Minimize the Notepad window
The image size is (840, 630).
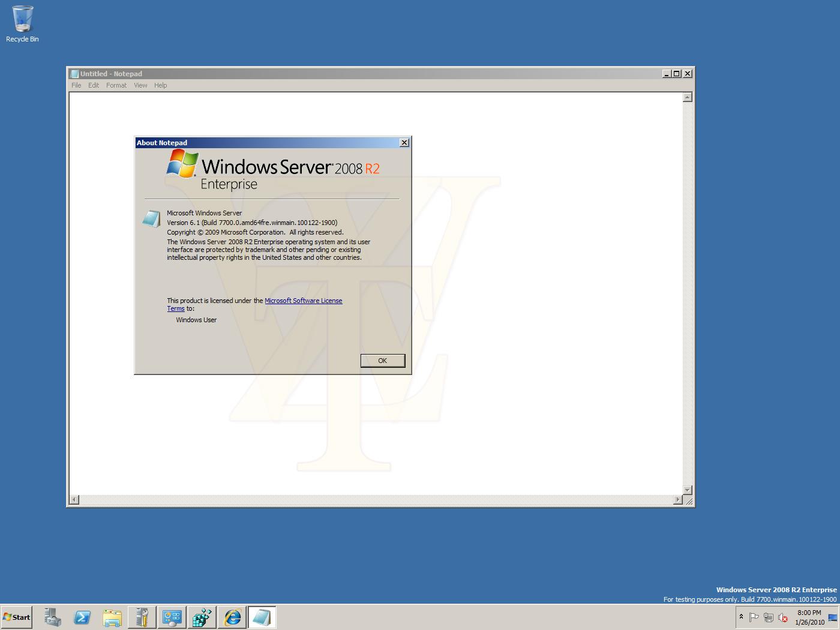(x=667, y=74)
